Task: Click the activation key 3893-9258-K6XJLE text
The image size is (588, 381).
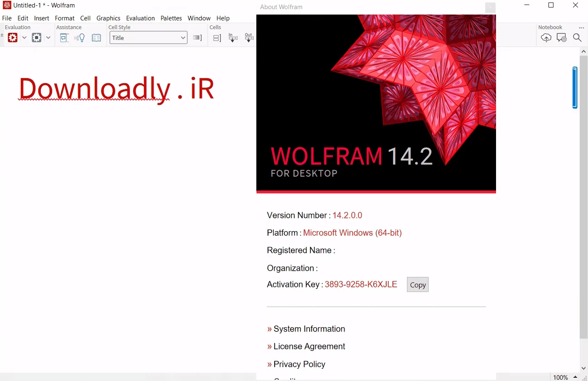Action: [x=361, y=285]
